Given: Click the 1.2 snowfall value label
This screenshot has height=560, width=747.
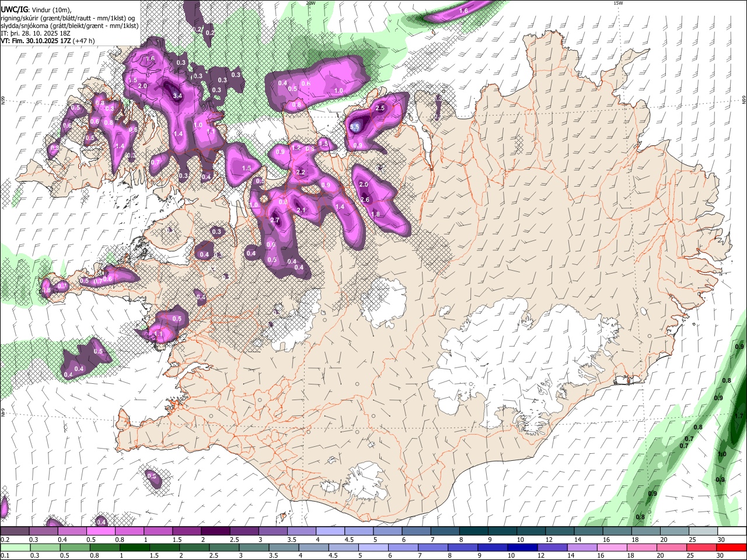Looking at the screenshot, I should 296,148.
